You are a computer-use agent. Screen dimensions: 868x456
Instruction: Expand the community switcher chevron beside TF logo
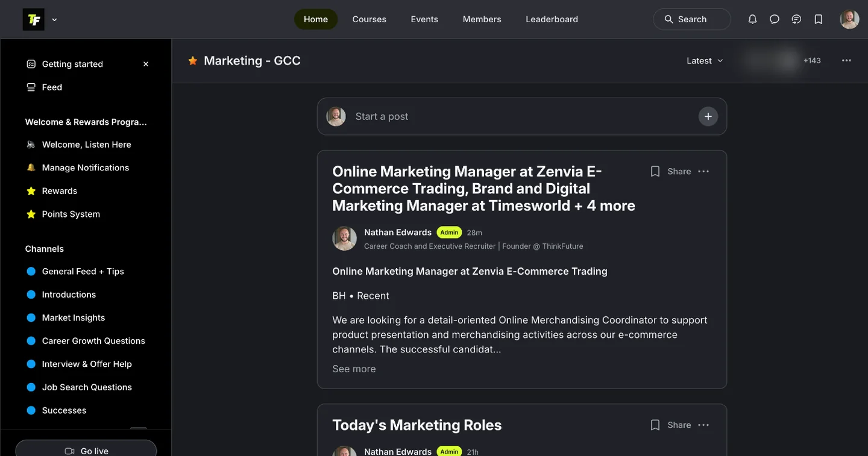[x=55, y=19]
